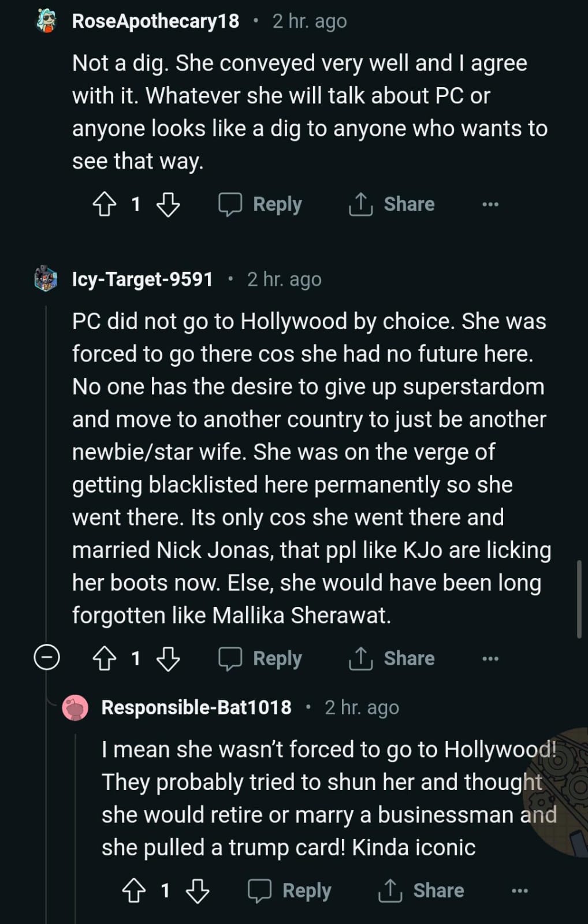The image size is (588, 924).
Task: Reply to Icy-Target-9591's comment
Action: coord(260,658)
